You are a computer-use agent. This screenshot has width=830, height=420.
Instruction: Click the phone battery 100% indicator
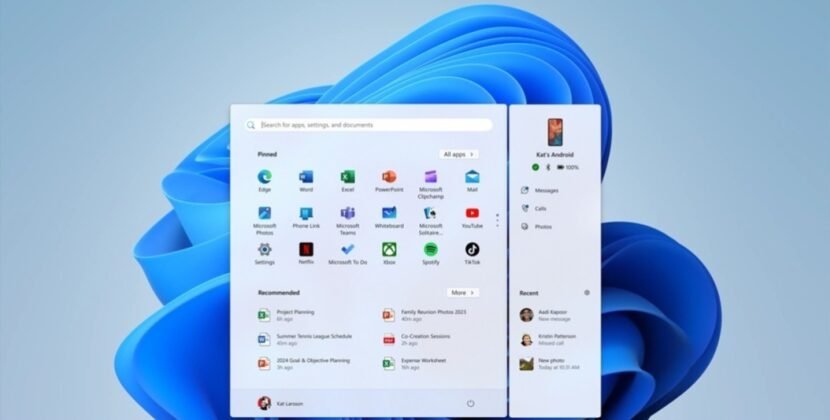[567, 167]
